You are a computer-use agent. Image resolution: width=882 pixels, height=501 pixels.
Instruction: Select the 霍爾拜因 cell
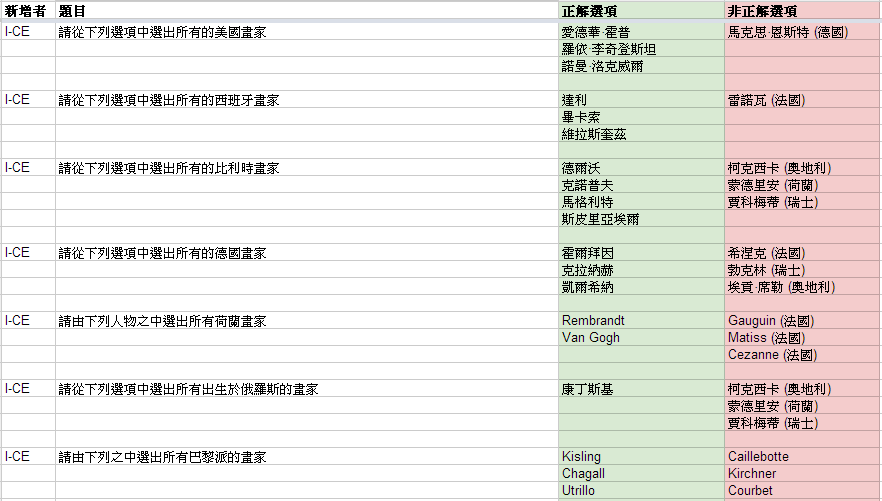pyautogui.click(x=641, y=253)
